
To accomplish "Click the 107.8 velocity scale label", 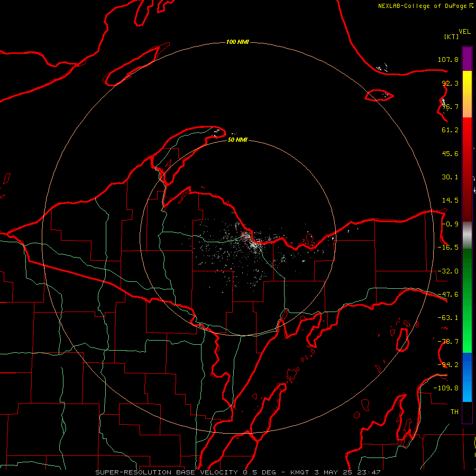I will tap(448, 59).
